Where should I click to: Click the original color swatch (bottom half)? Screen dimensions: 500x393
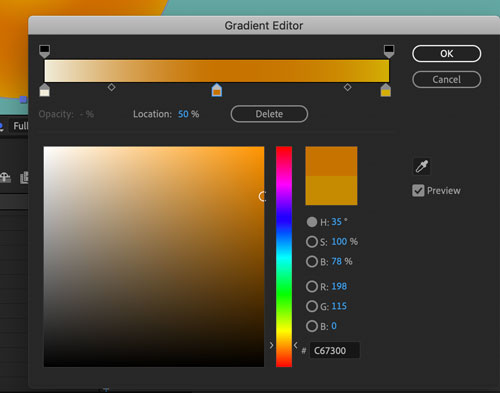pos(331,190)
